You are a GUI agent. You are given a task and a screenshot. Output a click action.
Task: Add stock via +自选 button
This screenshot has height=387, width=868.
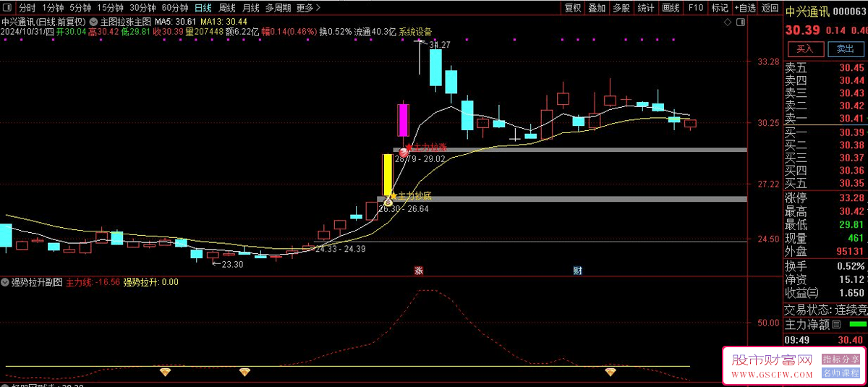coord(745,8)
